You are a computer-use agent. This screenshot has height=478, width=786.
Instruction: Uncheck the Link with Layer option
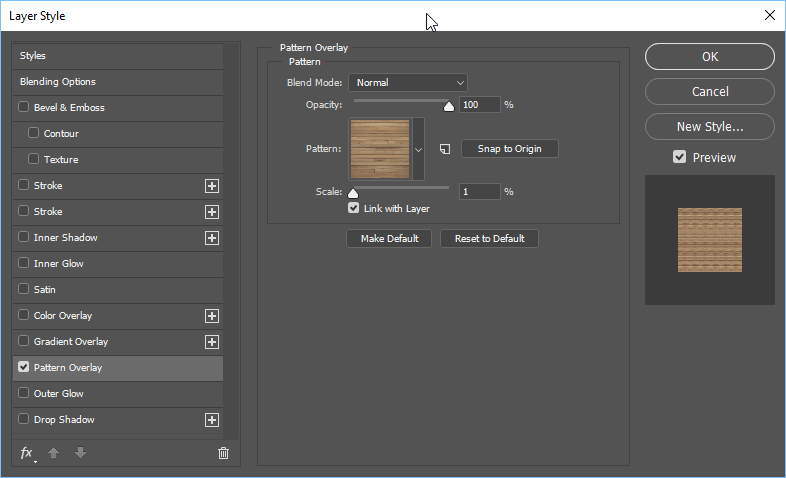(x=353, y=209)
